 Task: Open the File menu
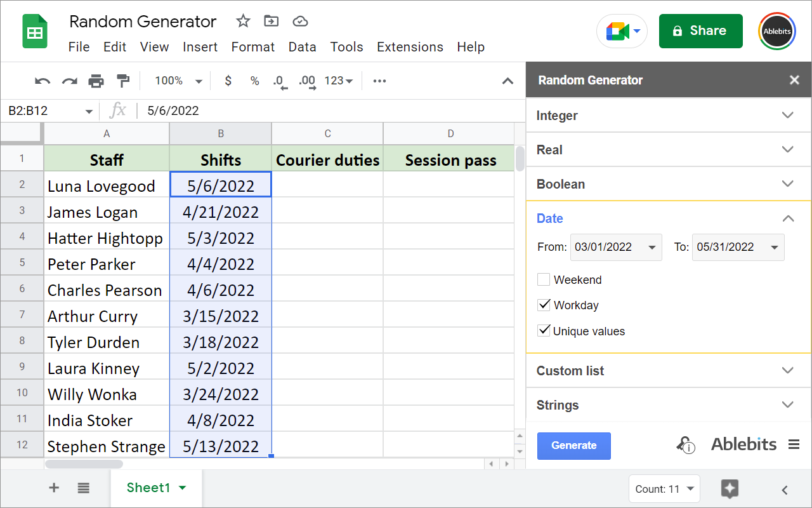coord(79,47)
